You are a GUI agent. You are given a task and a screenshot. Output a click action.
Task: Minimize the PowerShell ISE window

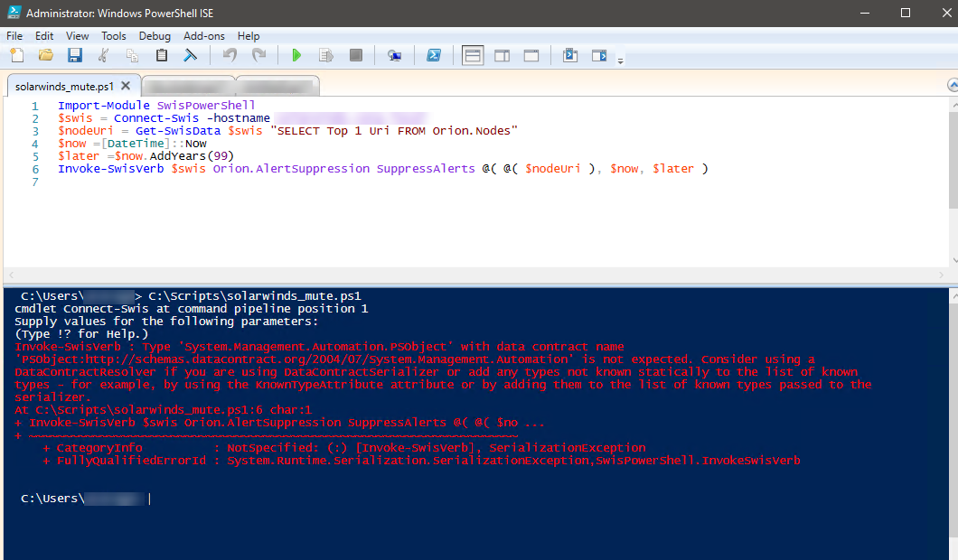tap(865, 13)
